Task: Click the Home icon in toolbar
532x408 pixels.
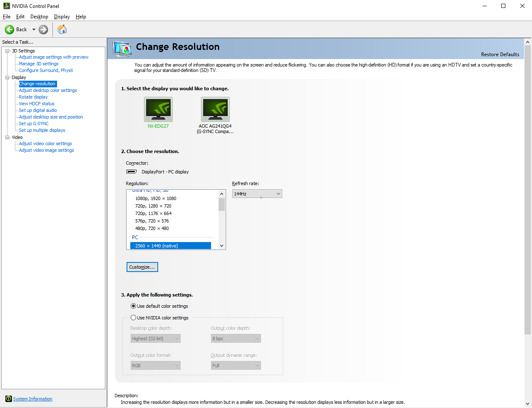Action: (62, 30)
